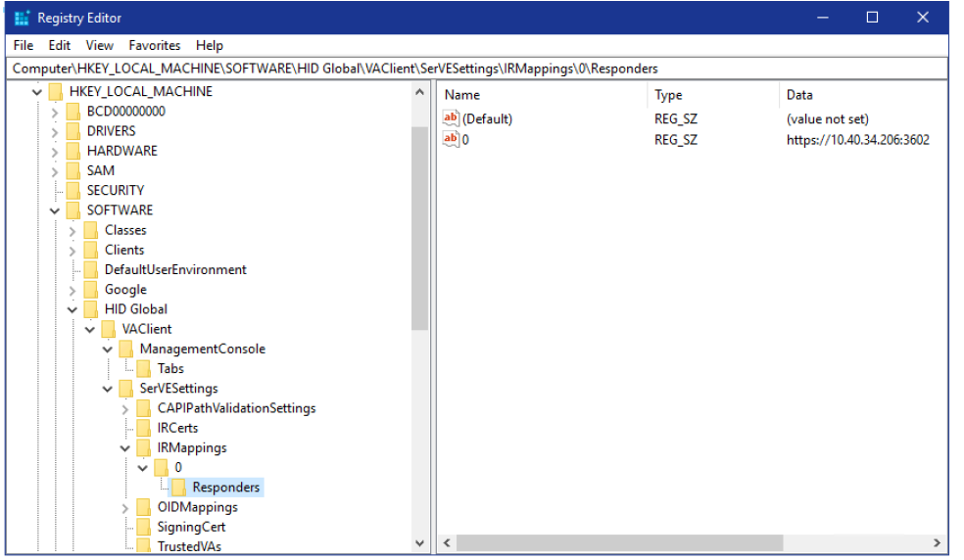Select the Responders folder icon

[179, 488]
